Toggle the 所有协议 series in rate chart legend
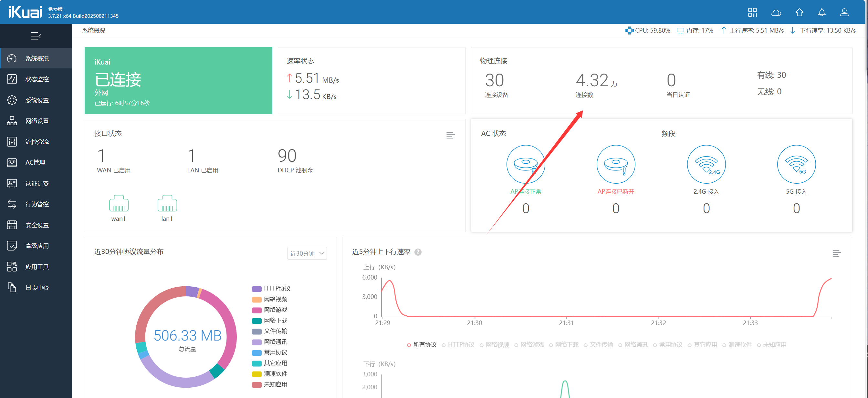Viewport: 868px width, 398px height. coord(424,344)
